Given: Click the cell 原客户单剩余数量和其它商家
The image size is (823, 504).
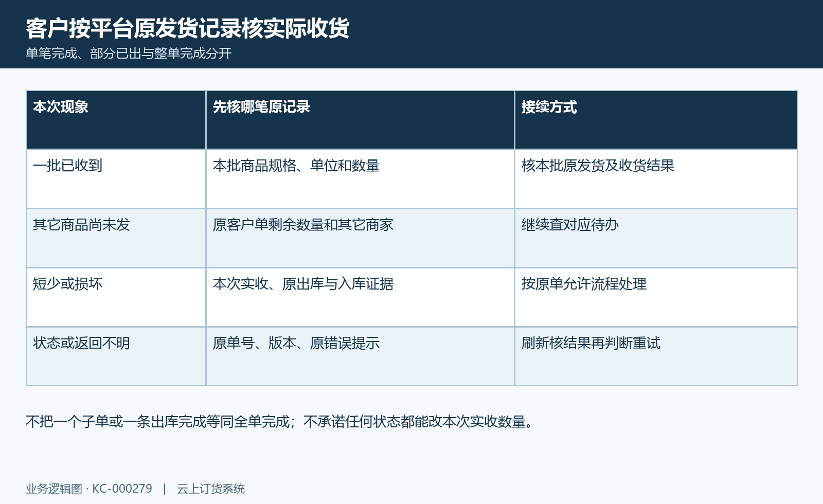Looking at the screenshot, I should (x=360, y=238).
